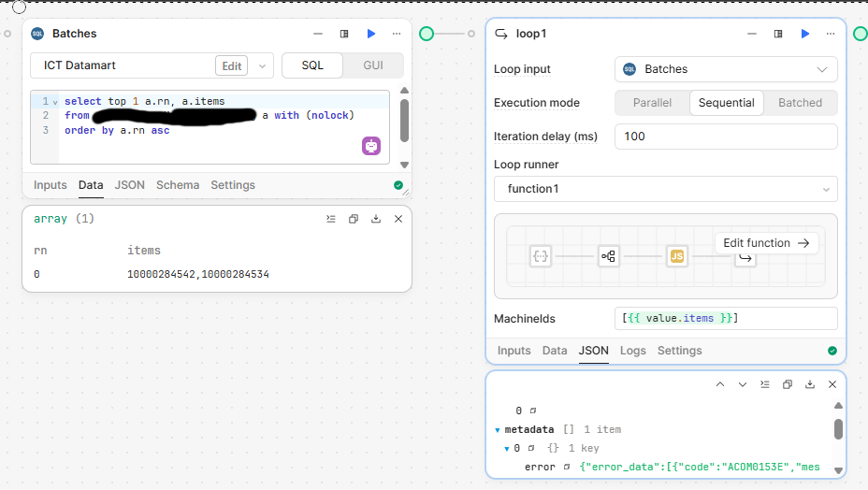Click the Edit function button

pyautogui.click(x=766, y=243)
